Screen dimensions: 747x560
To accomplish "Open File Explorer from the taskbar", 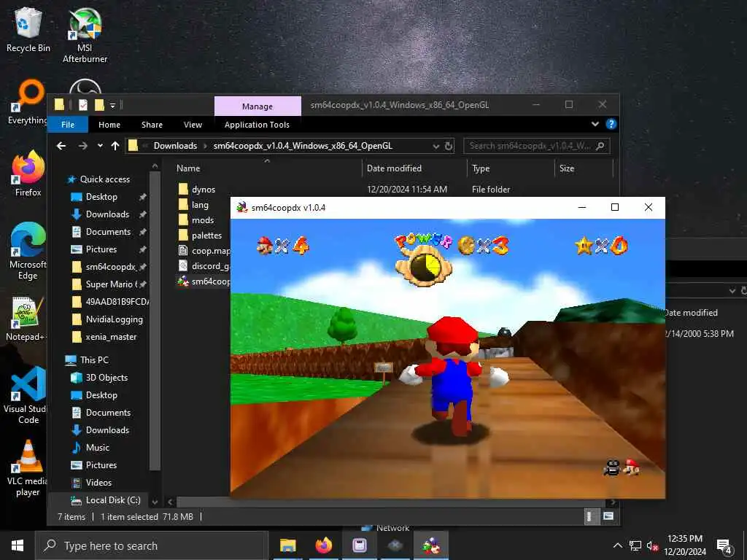I will tap(287, 545).
